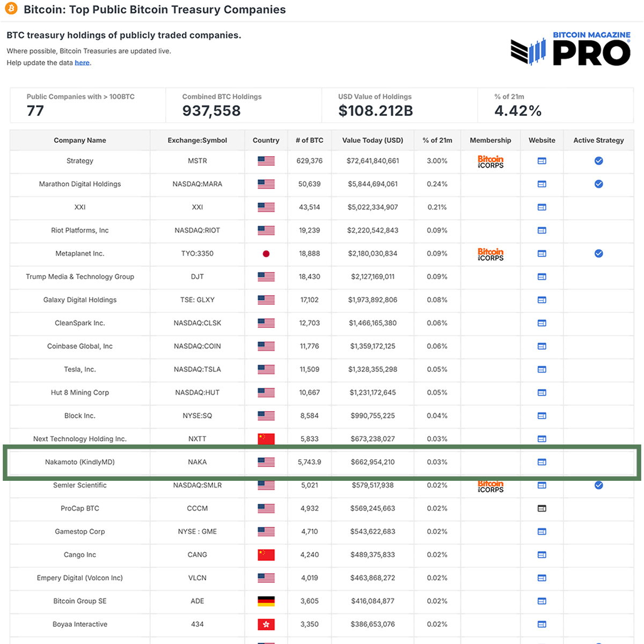
Task: Sort by % of 21m column header
Action: click(x=437, y=140)
